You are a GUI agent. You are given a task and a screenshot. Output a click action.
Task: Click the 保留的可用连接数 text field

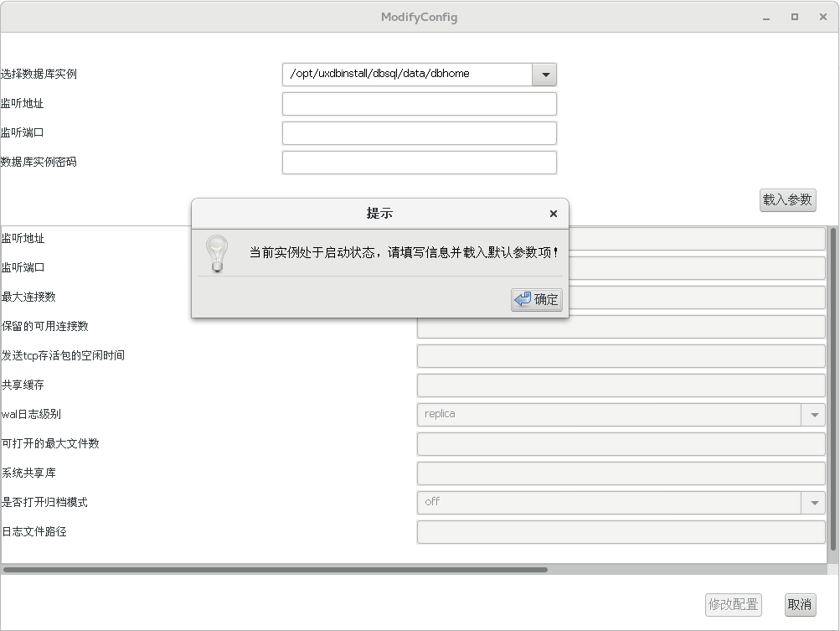point(621,327)
